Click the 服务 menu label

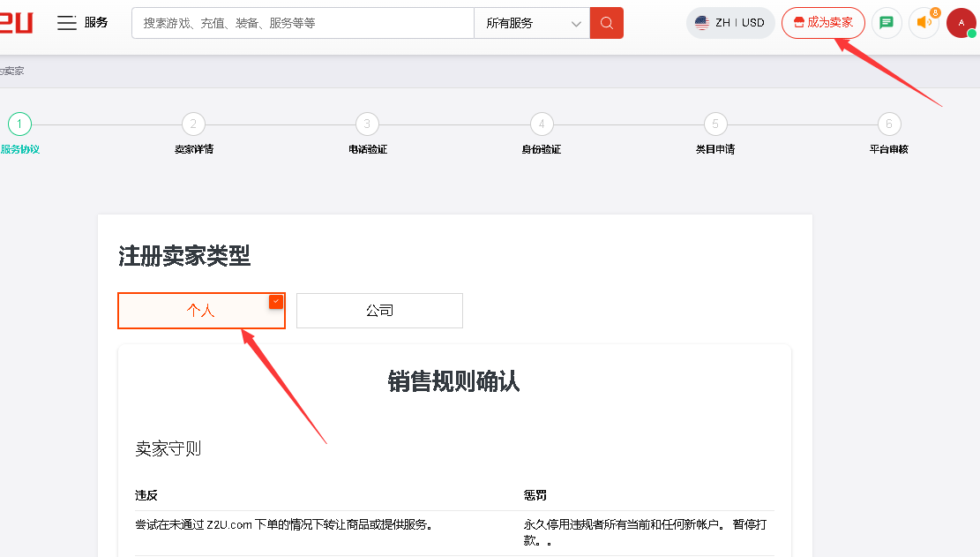96,22
